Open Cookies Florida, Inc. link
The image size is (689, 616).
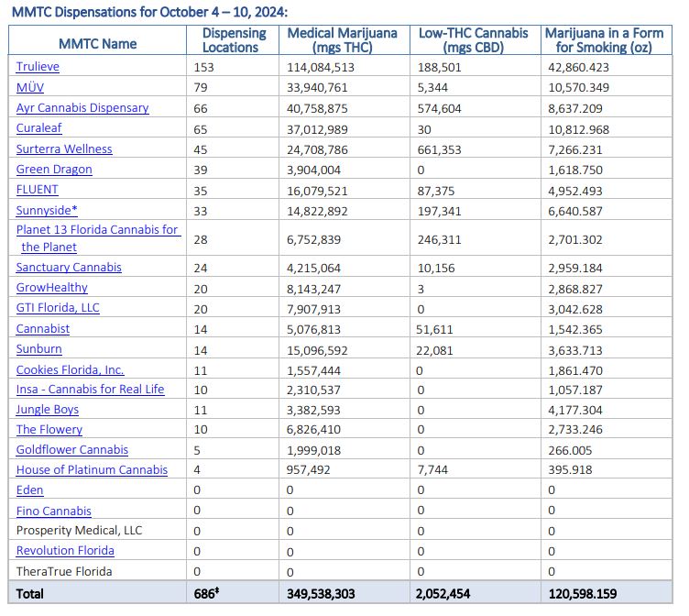(70, 370)
